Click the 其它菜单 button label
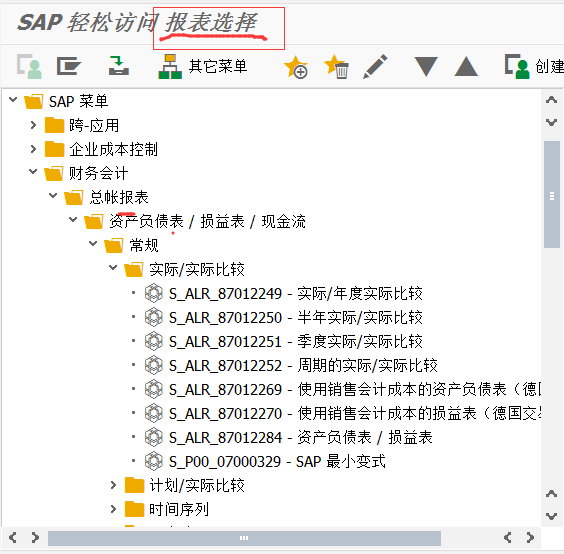 point(218,67)
